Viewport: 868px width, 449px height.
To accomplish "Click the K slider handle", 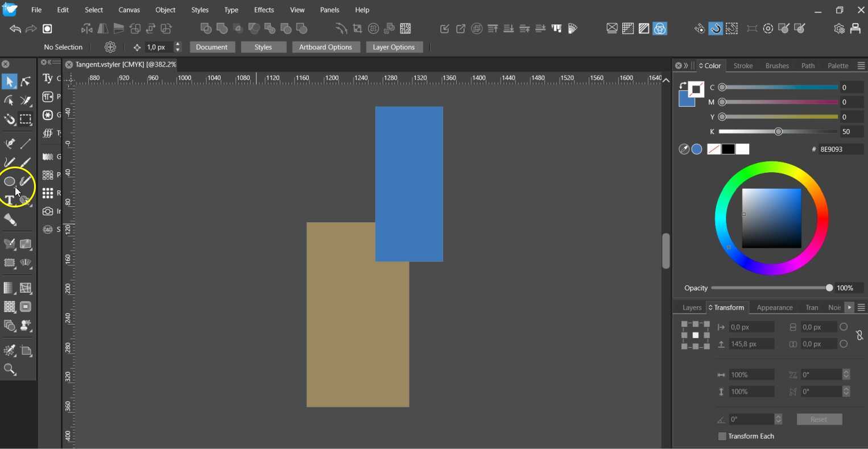I will [778, 132].
